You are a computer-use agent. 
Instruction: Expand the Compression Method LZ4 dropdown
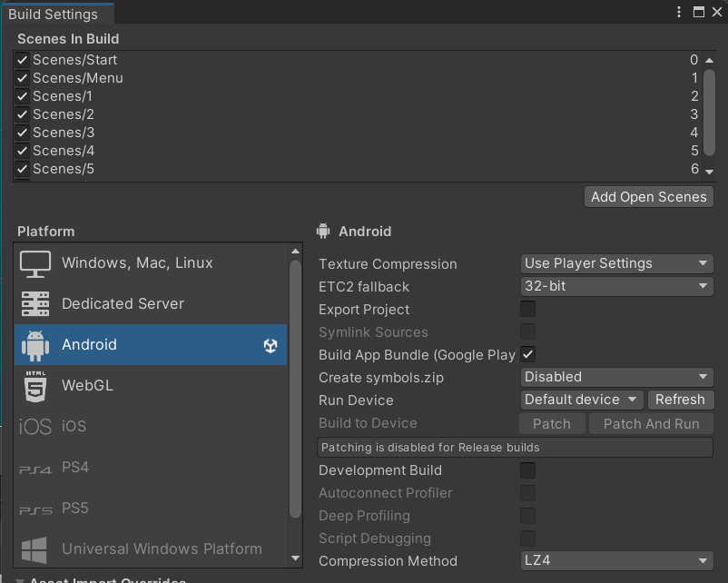[x=617, y=560]
